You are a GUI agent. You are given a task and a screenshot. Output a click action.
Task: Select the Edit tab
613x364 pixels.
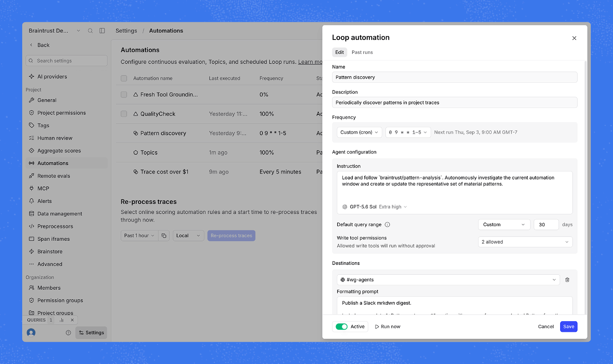(339, 52)
